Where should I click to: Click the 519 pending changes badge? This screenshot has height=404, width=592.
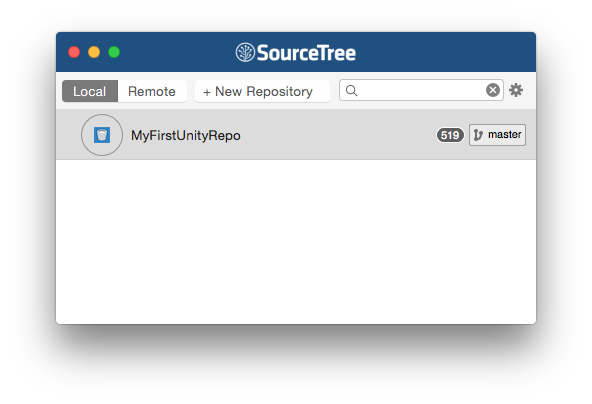click(x=450, y=135)
